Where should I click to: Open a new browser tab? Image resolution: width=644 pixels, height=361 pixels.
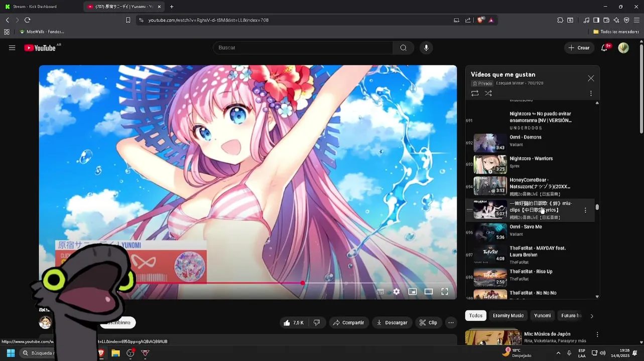pyautogui.click(x=172, y=7)
